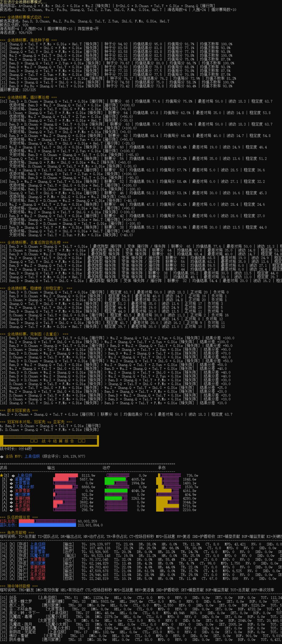Screen dimensions: 282x644
Task: Click the skill 佛印·看破
Action: (19, 636)
